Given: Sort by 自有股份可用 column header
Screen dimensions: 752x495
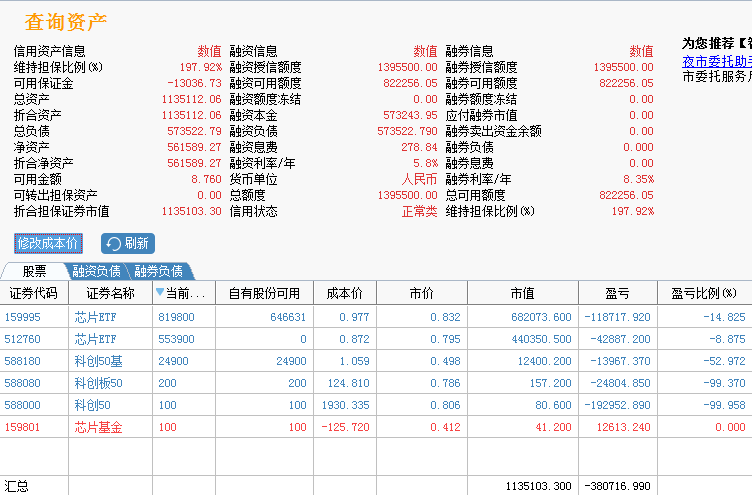Looking at the screenshot, I should pyautogui.click(x=264, y=293).
